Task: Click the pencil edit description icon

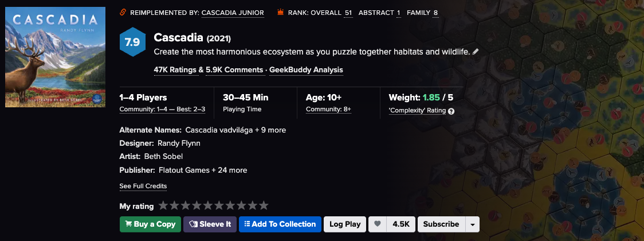Action: pos(476,52)
